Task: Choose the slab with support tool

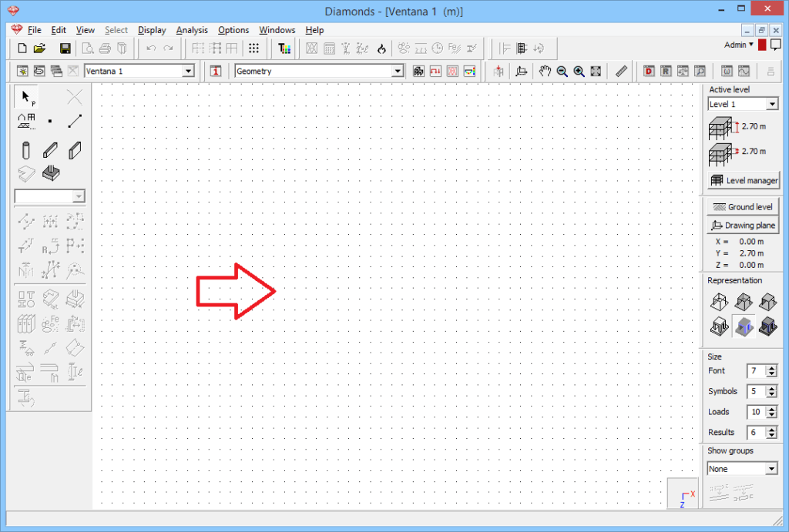Action: pyautogui.click(x=50, y=173)
